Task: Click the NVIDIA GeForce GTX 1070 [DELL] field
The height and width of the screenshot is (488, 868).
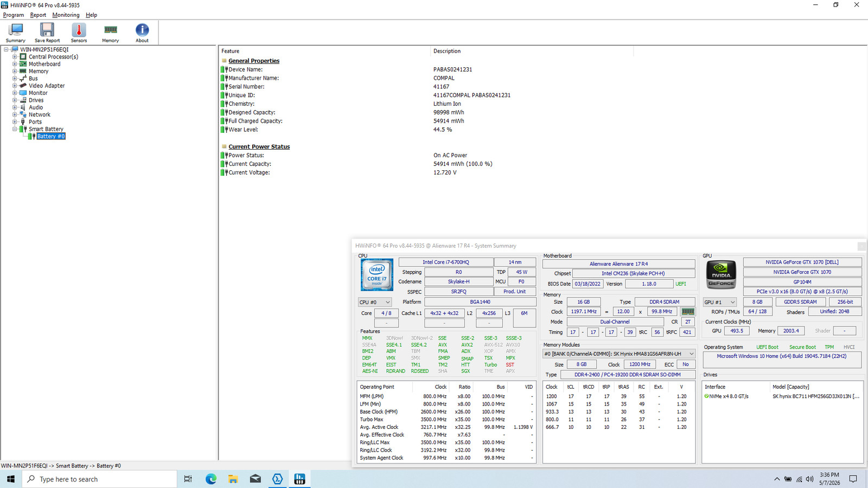Action: [802, 262]
